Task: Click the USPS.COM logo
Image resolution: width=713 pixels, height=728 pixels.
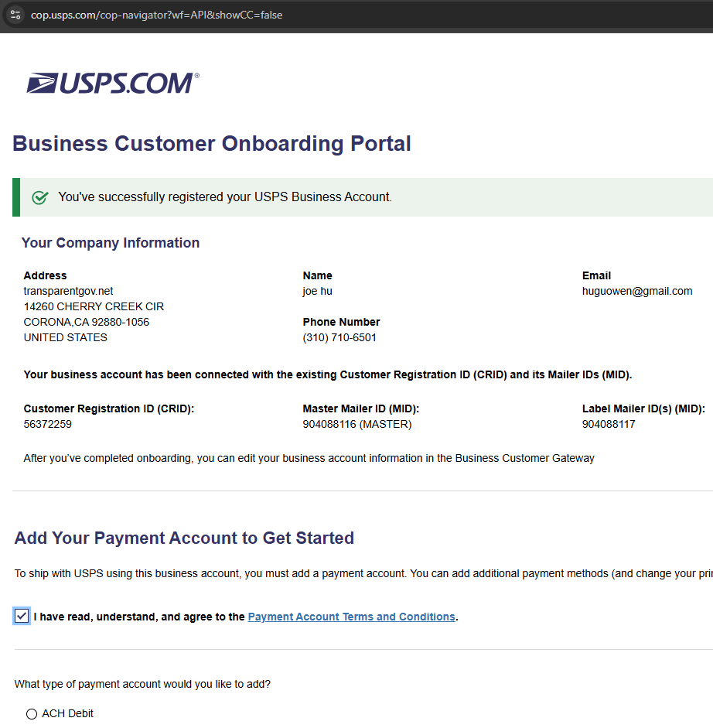Action: click(113, 83)
